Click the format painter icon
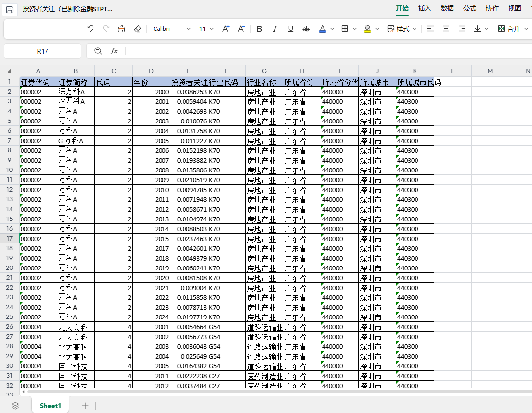532x413 pixels. click(x=122, y=29)
